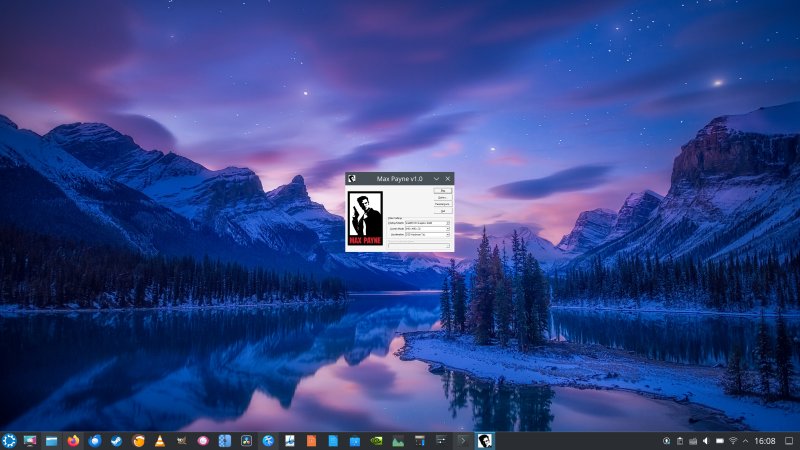Open the calculator-style icon in taskbar
Viewport: 800px width, 450px height.
coord(420,441)
